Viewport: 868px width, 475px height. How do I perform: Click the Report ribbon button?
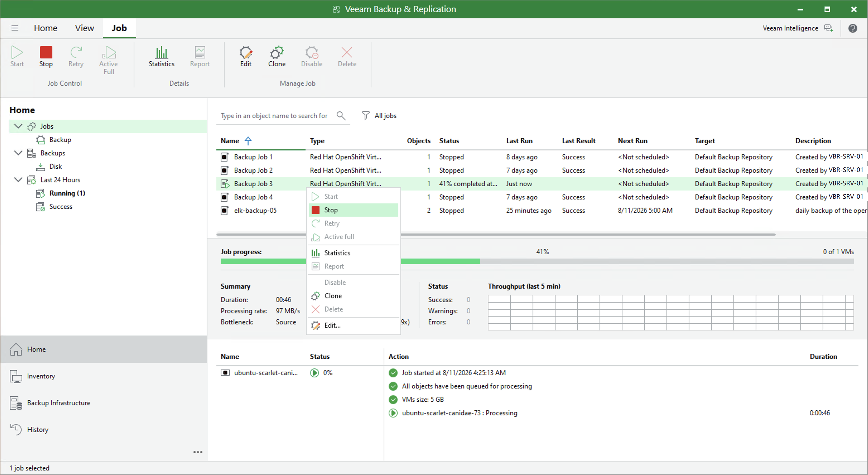coord(199,57)
